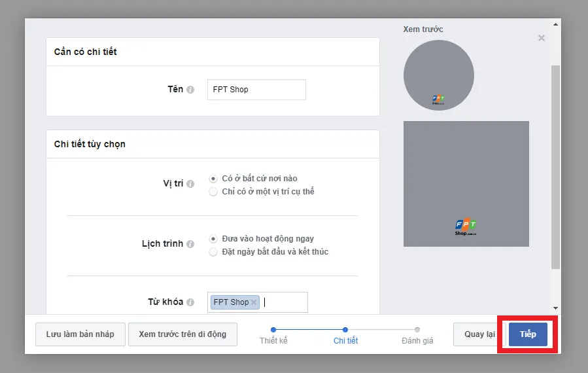This screenshot has height=373, width=588.
Task: Close the dialog with the X icon
Action: 541,38
